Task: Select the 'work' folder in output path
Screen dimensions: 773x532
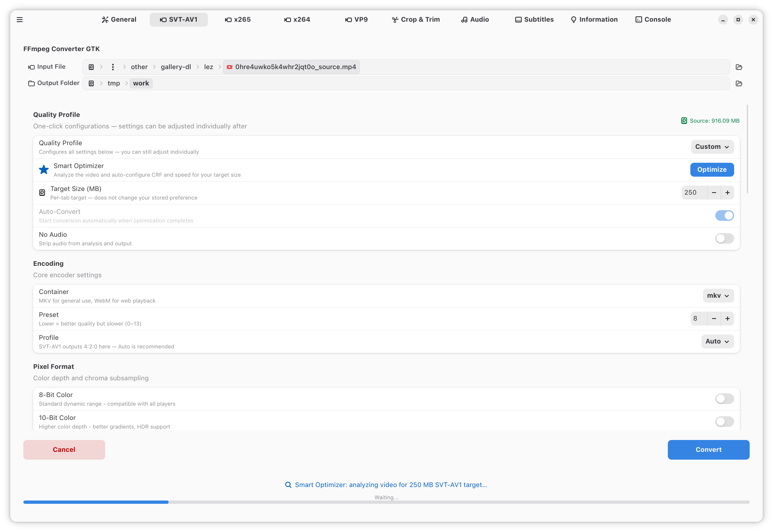Action: 141,83
